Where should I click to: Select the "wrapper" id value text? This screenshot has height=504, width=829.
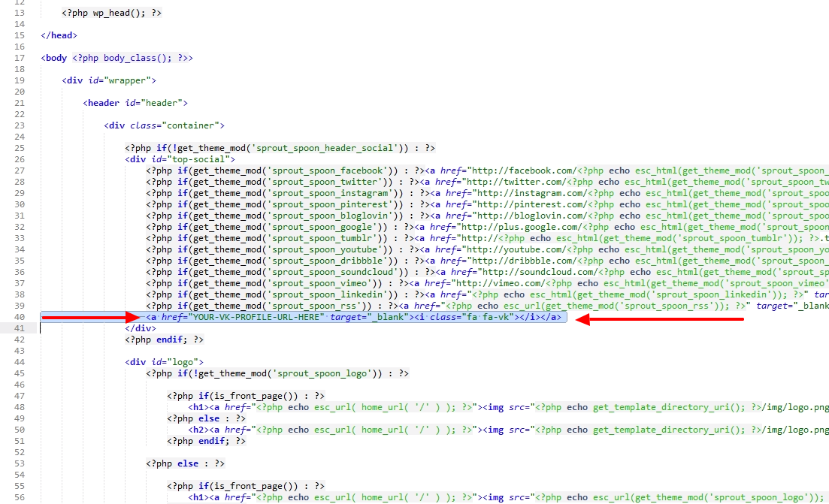tap(128, 80)
